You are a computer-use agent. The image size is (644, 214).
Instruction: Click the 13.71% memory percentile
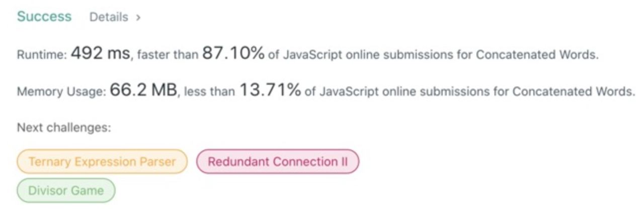point(270,91)
